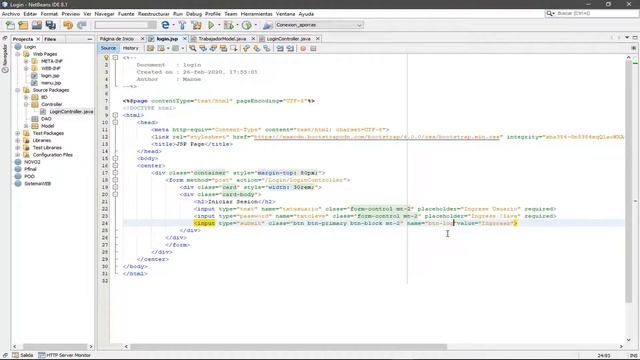Viewport: 640px width, 360px height.
Task: Click the Shift Line Right icon
Action: pos(290,49)
